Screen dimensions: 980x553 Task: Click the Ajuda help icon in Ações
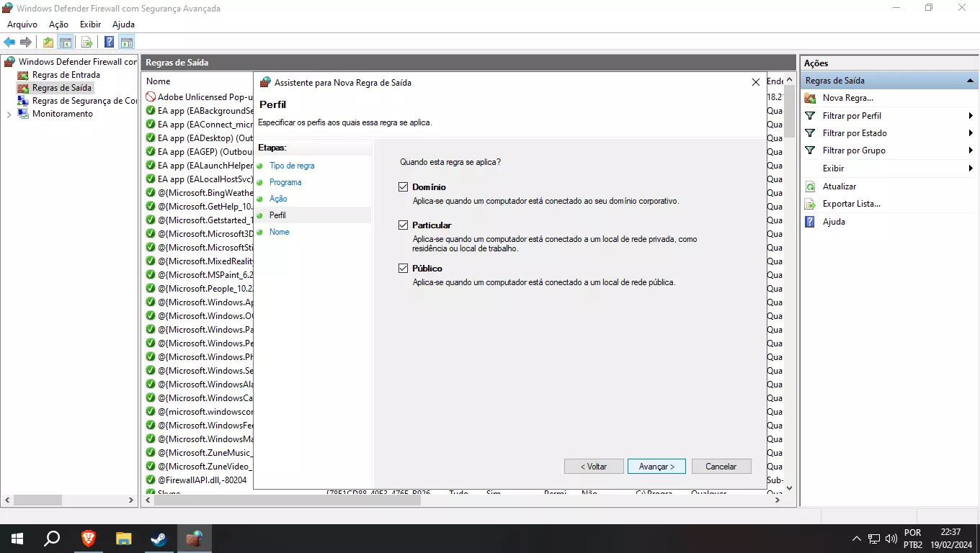pos(811,222)
